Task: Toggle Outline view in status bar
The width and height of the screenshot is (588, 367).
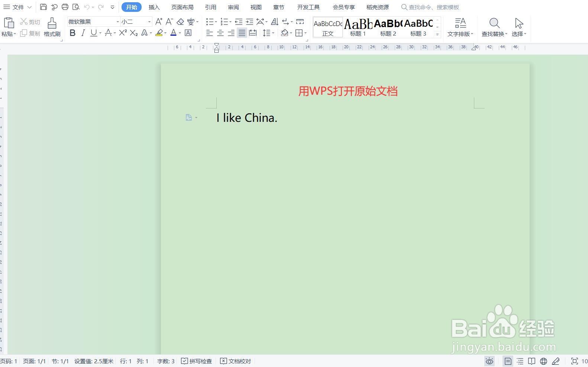Action: click(x=520, y=361)
